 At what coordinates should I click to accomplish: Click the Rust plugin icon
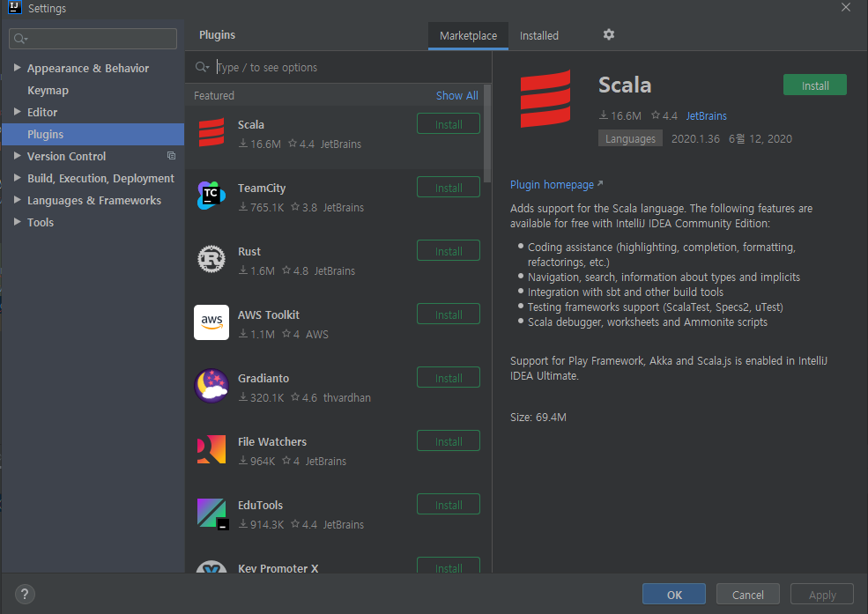[211, 259]
